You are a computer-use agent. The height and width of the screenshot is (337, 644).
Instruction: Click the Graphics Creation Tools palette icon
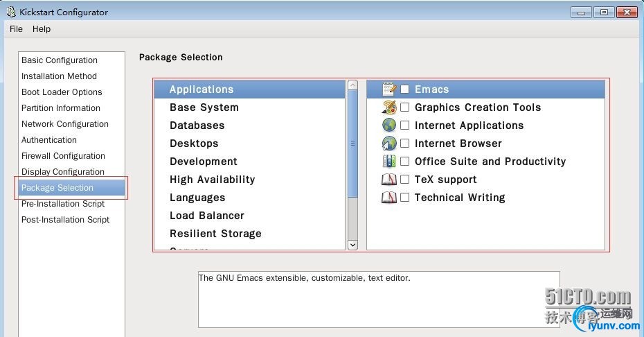pos(389,107)
